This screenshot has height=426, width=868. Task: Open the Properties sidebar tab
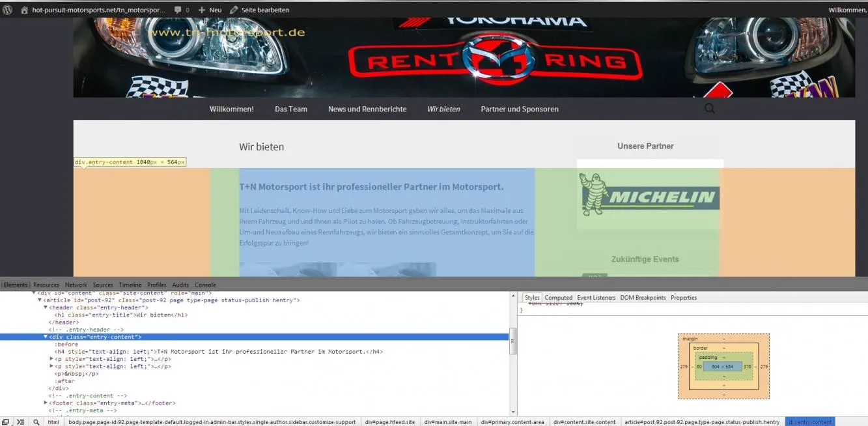point(684,298)
